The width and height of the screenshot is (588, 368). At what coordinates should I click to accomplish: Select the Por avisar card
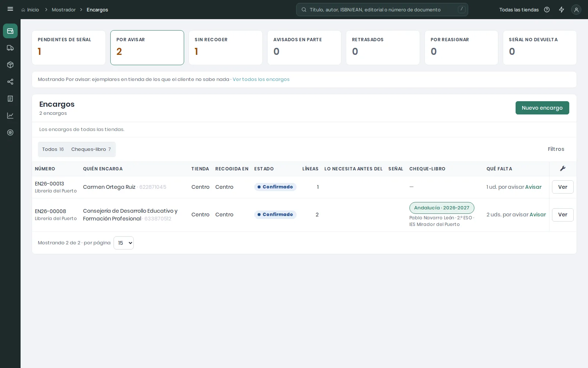(x=147, y=47)
